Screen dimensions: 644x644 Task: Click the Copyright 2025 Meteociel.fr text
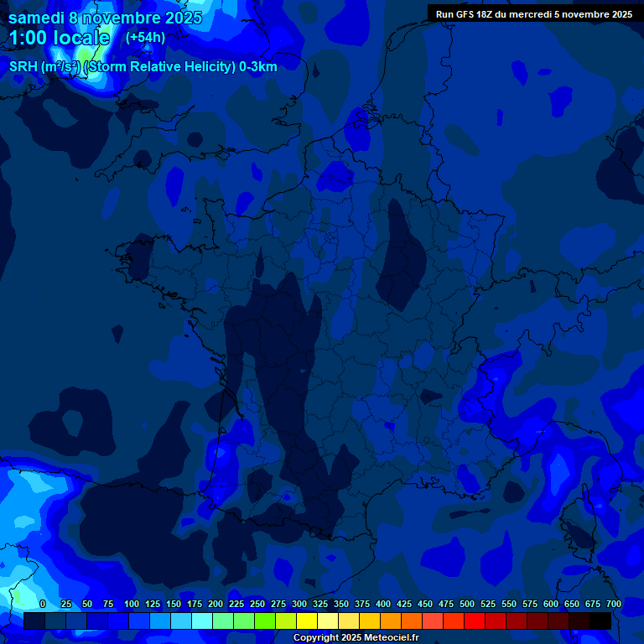[x=356, y=638]
